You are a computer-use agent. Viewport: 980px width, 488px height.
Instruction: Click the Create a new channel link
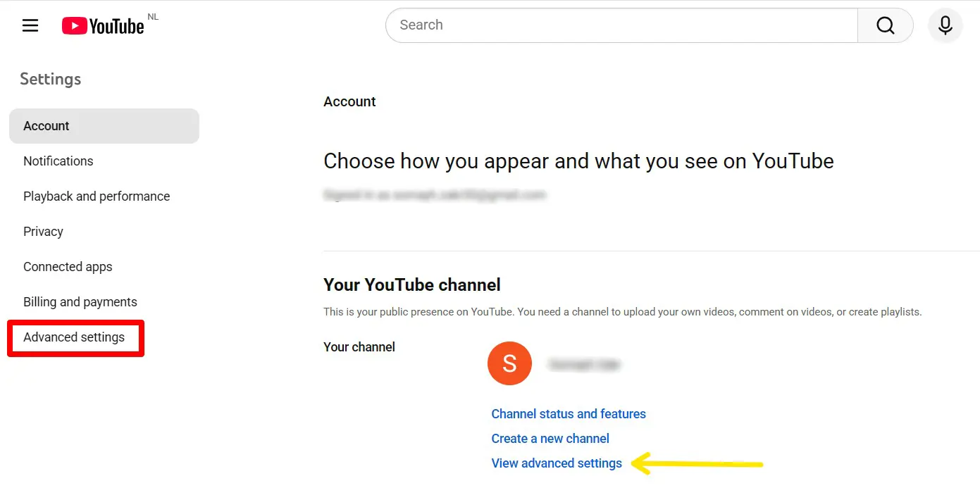point(550,439)
